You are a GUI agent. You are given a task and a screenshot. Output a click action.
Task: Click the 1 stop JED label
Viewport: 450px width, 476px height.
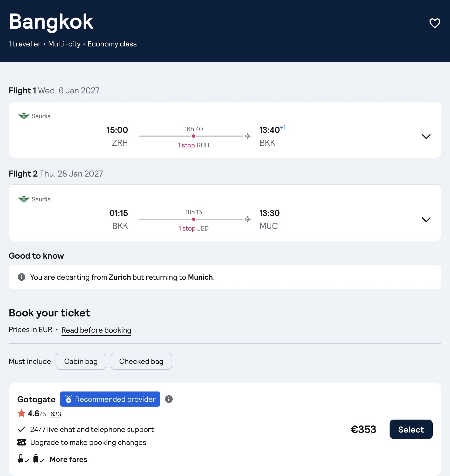pos(194,228)
